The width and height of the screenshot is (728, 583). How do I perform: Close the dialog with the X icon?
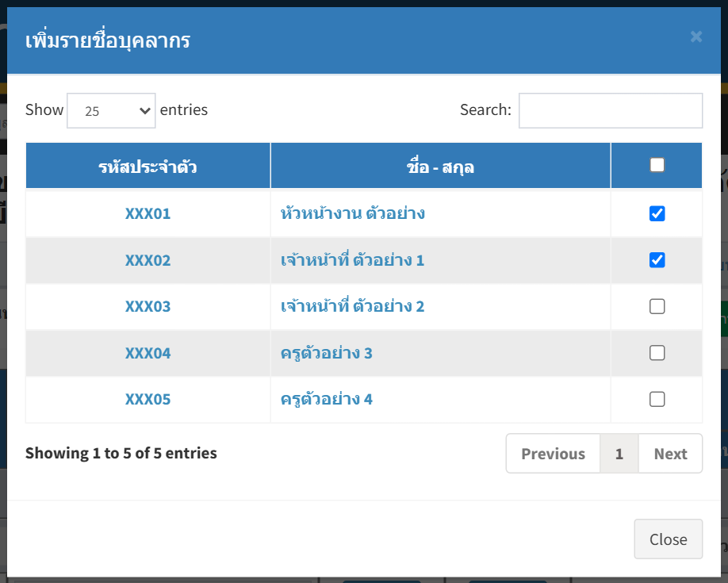click(x=695, y=36)
